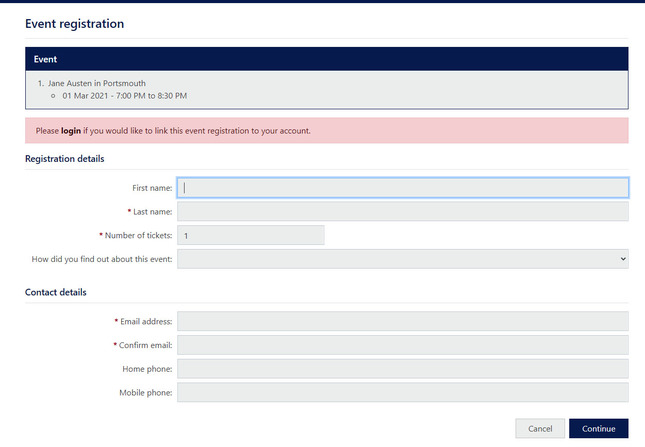Click into the Last name text box
The width and height of the screenshot is (645, 447).
coord(402,211)
